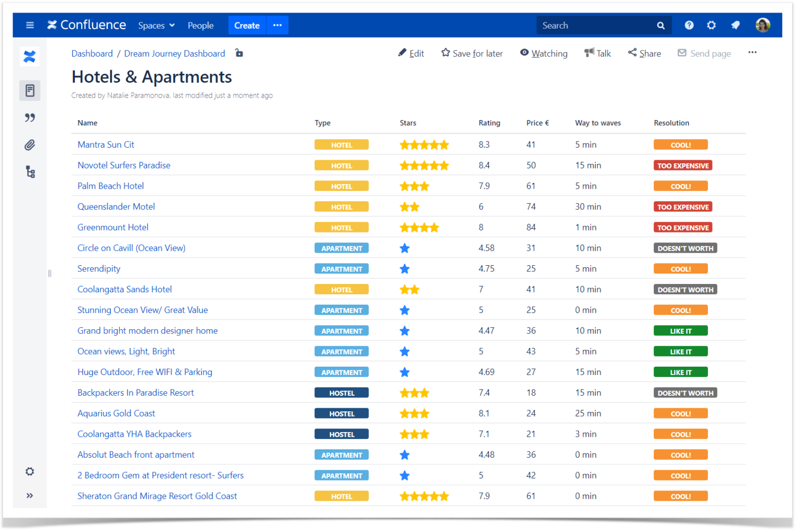Open the Mantra Sun Cit page link

click(x=106, y=144)
